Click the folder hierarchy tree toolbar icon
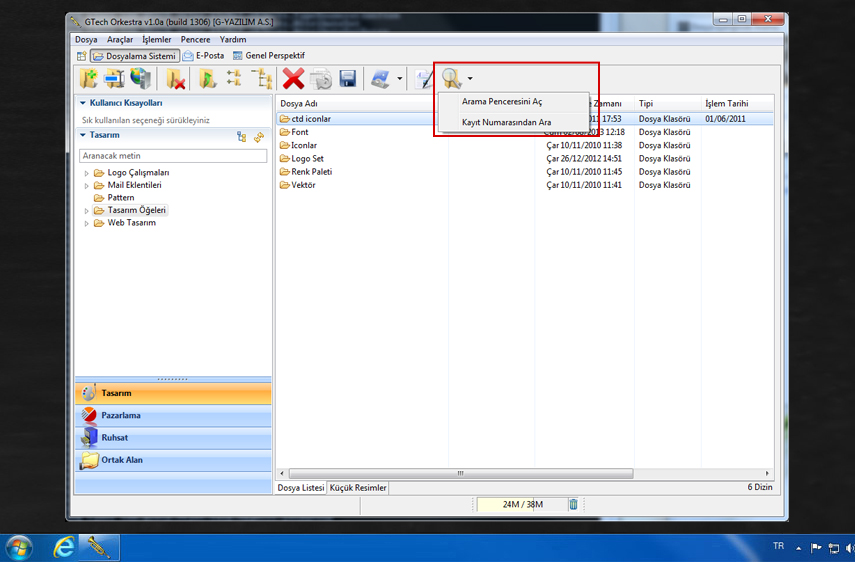Viewport: 855px width, 562px height. [x=262, y=80]
